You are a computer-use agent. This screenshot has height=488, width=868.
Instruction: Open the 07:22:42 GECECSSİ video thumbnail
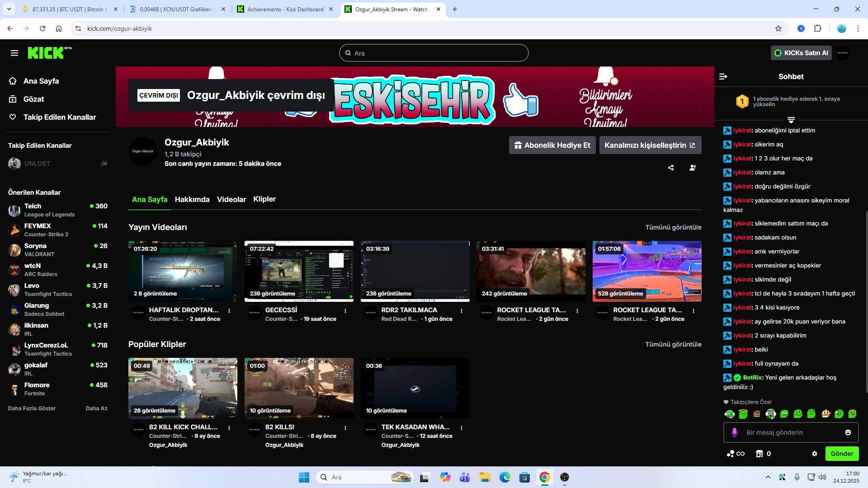[299, 271]
